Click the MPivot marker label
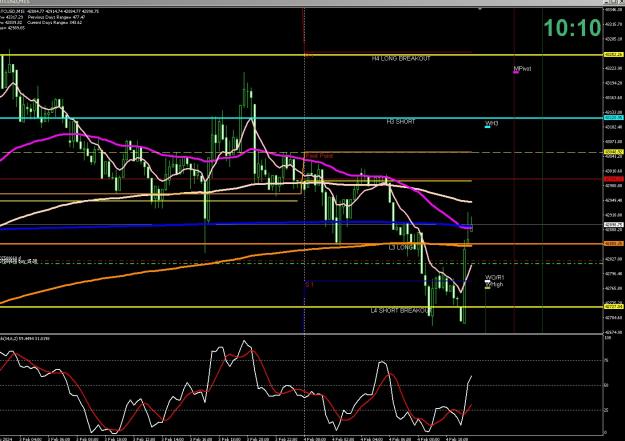Screen dimensions: 625x441 pyautogui.click(x=522, y=69)
